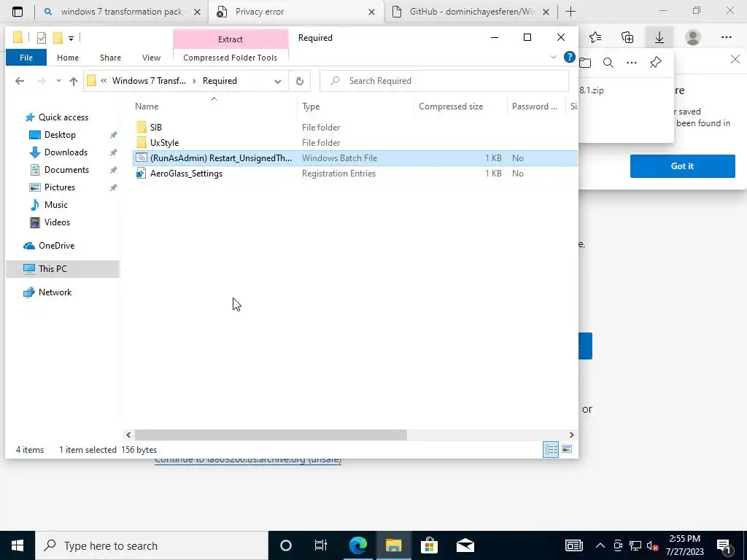Switch to the windows 7 transformation pack tab
This screenshot has width=747, height=560.
point(121,12)
